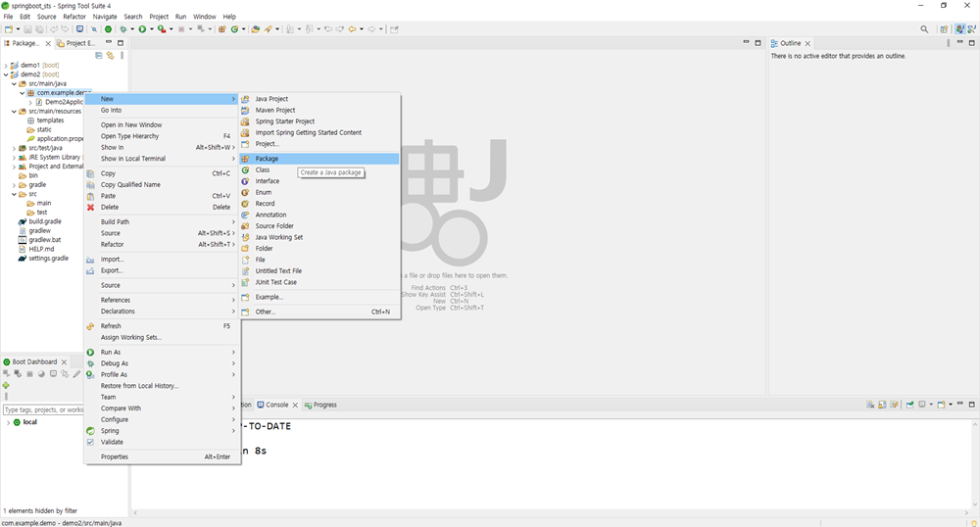Click the New Java Package toolbar icon

(x=221, y=28)
